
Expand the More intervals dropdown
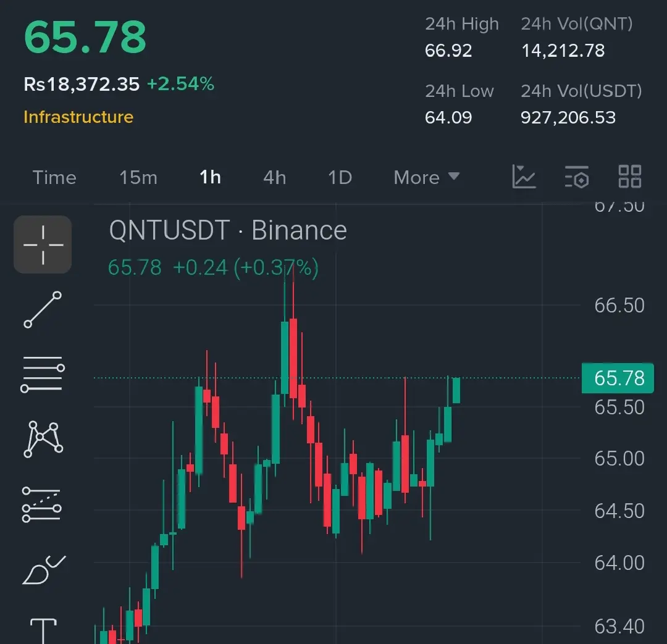pyautogui.click(x=427, y=177)
